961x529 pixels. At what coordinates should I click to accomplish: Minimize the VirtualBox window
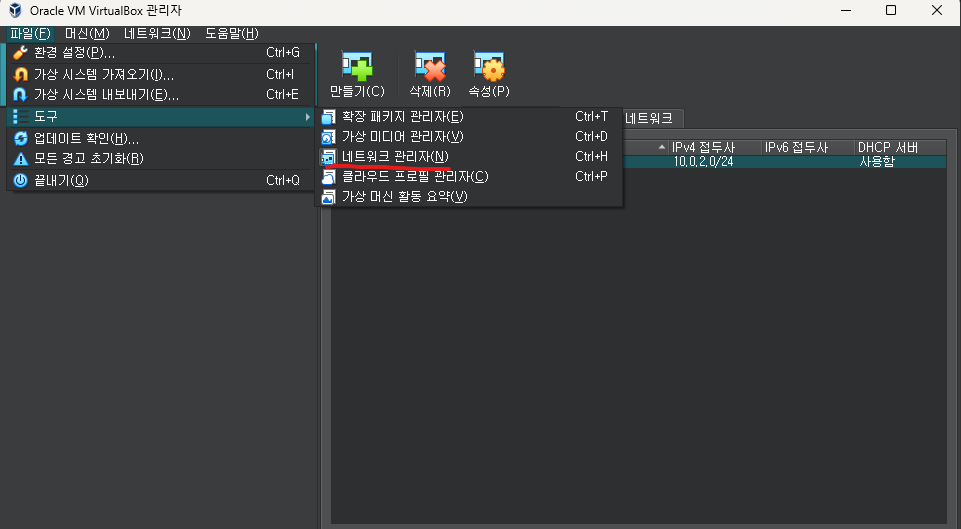pyautogui.click(x=846, y=10)
